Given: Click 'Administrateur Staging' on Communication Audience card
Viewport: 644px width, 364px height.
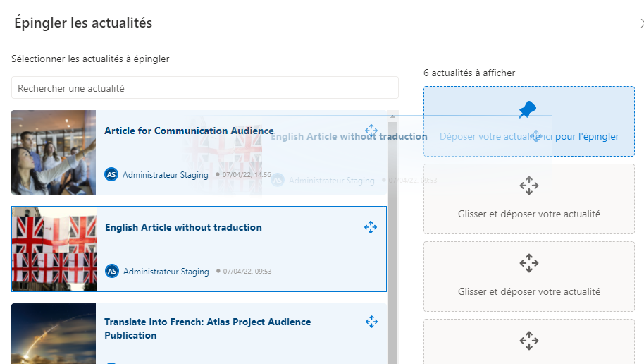Looking at the screenshot, I should (166, 175).
